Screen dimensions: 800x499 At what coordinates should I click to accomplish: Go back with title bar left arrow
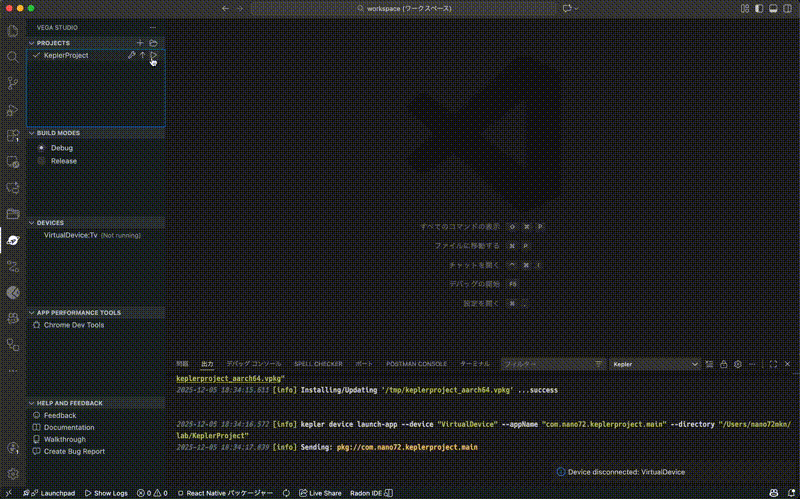(x=226, y=9)
